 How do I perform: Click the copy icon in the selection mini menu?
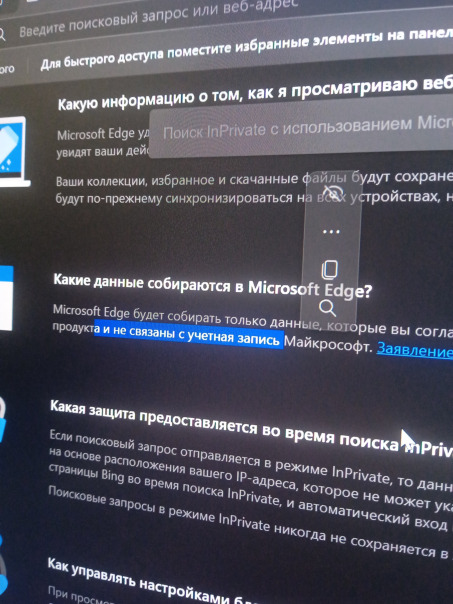tap(330, 270)
